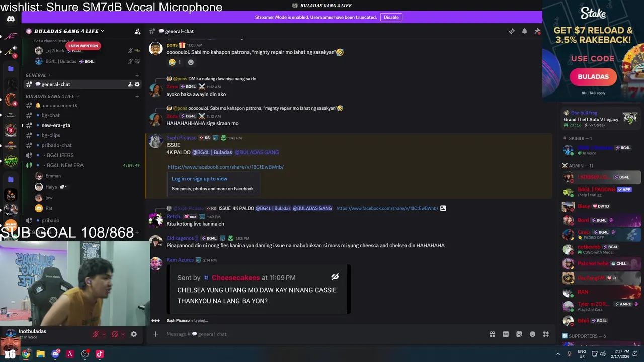644x362 pixels.
Task: Open Notification Settings bell icon
Action: coord(524,31)
